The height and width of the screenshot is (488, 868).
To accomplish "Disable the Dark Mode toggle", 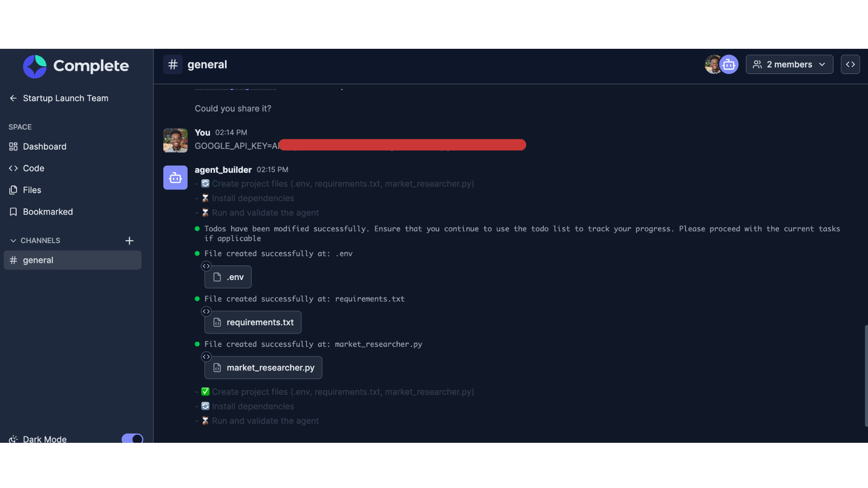I will tap(132, 438).
